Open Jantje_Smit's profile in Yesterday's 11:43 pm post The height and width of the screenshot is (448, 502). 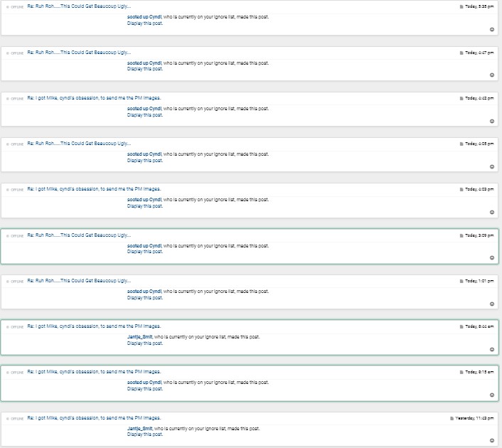pyautogui.click(x=140, y=429)
